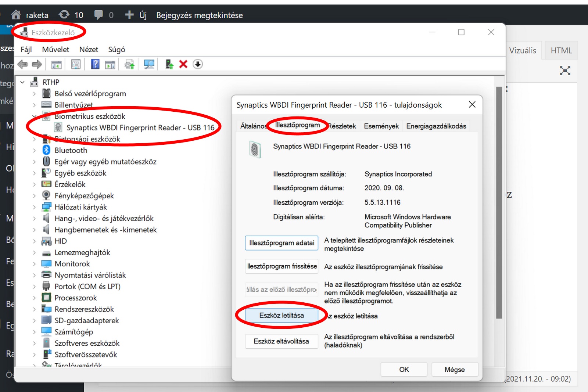Select Synaptics WBDI Fingerprint Reader in tree
Screen dimensions: 588x392
pyautogui.click(x=140, y=128)
